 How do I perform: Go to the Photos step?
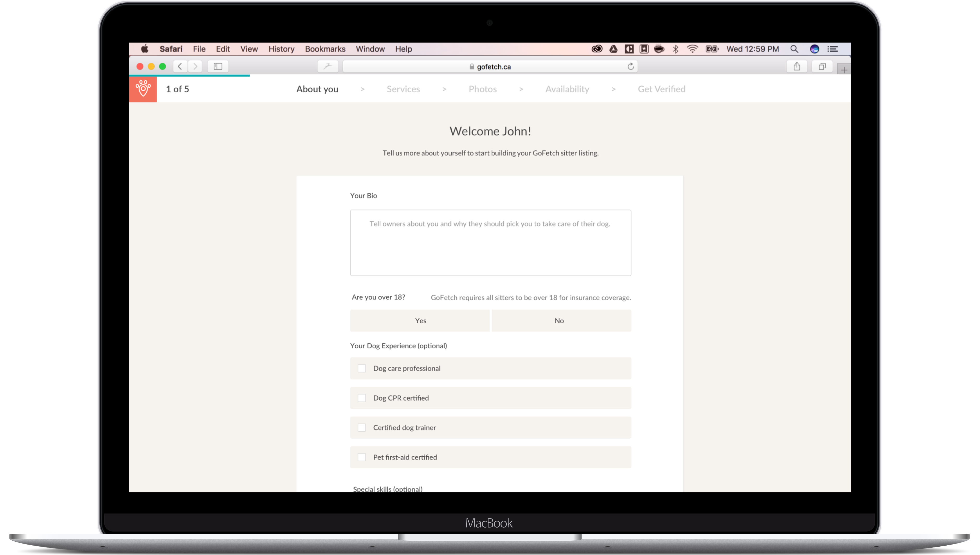click(x=483, y=89)
